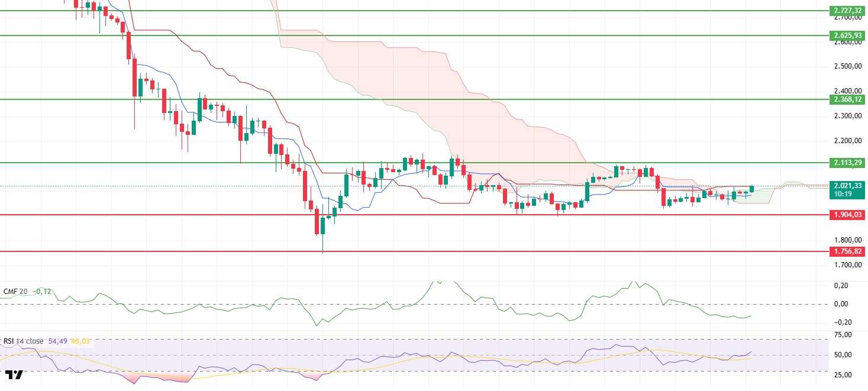Click the 75,00 level on the RSI axis
868x391 pixels.
843,335
